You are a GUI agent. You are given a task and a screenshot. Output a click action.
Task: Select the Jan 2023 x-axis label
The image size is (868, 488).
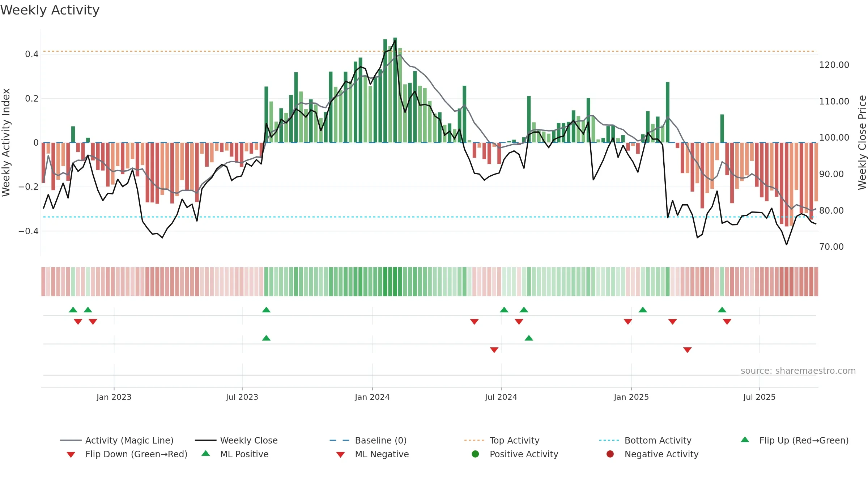[114, 397]
